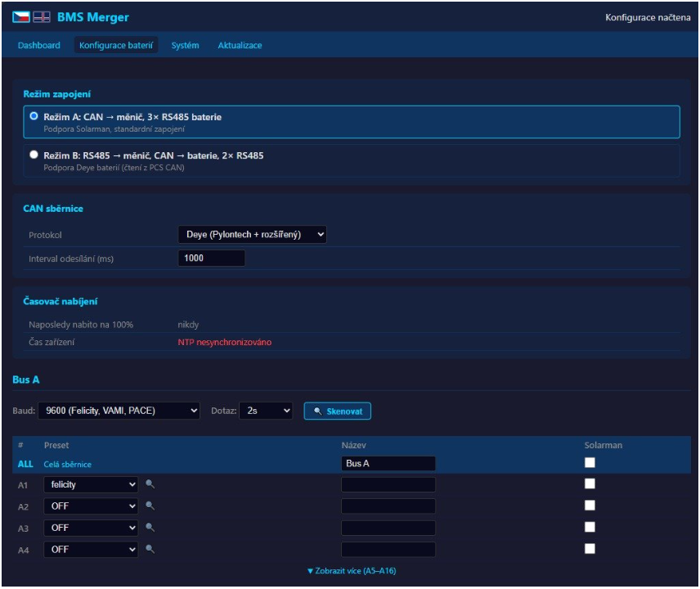Click the magnifier icon in row A1
The image size is (700, 589).
pos(150,484)
